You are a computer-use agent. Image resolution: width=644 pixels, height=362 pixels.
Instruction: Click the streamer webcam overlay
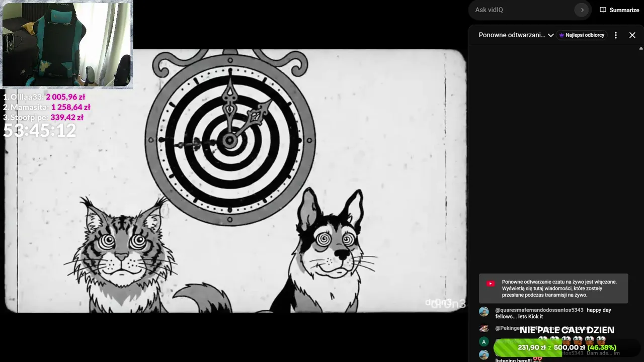point(67,44)
